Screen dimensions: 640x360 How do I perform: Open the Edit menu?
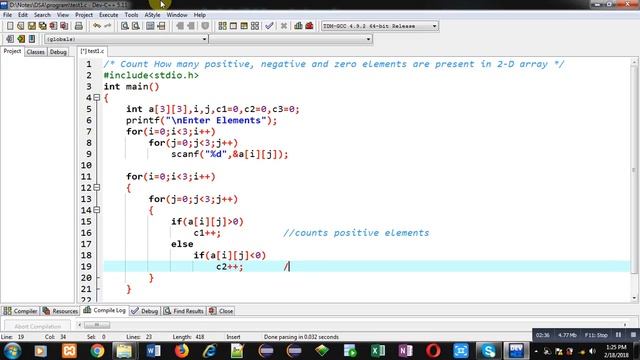[x=23, y=15]
